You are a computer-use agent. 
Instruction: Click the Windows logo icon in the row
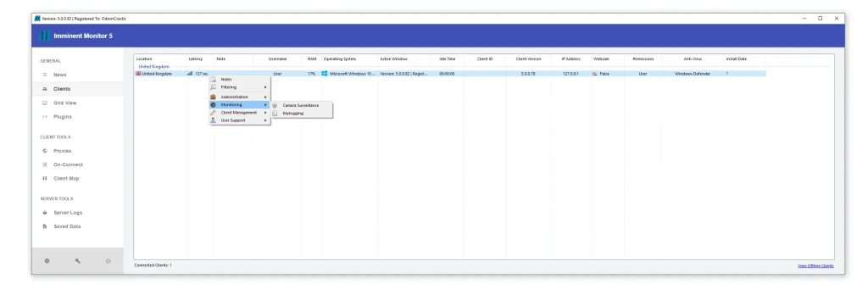pyautogui.click(x=325, y=73)
